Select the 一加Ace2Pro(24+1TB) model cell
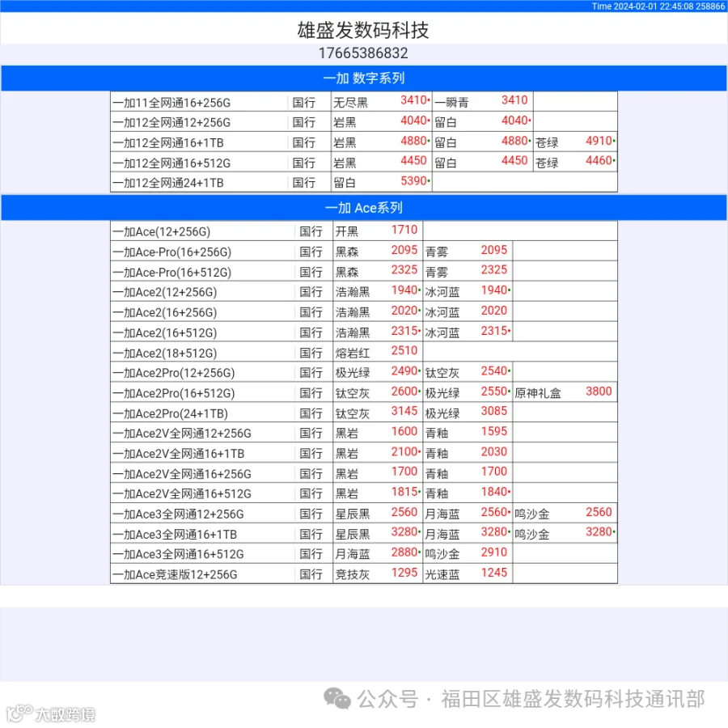The image size is (728, 728). click(203, 413)
